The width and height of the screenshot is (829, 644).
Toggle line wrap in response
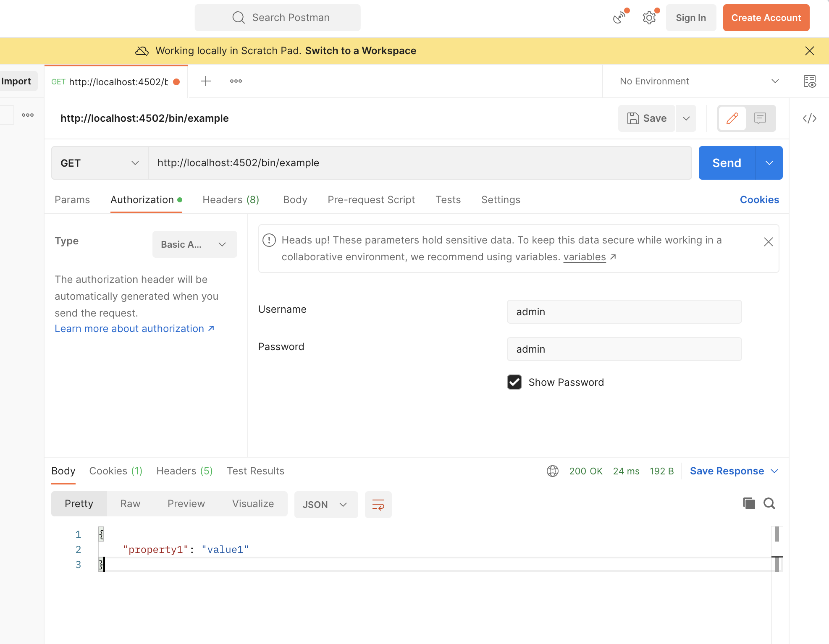378,504
